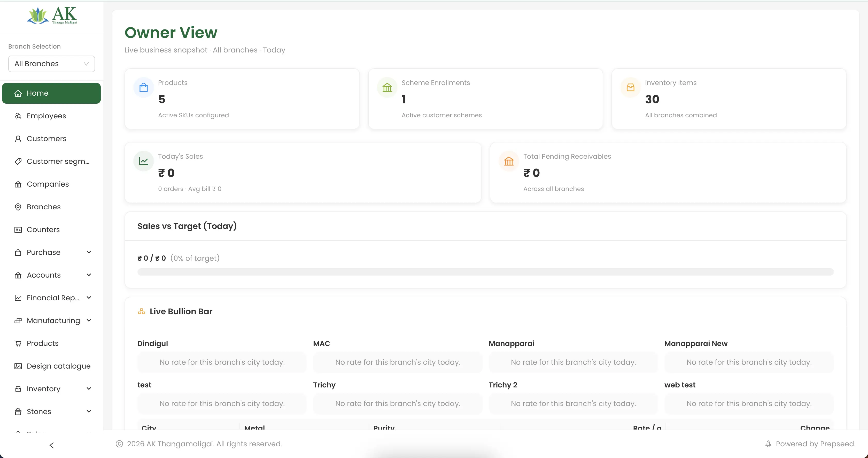868x458 pixels.
Task: Click the '(0% of target)' text
Action: coord(195,258)
